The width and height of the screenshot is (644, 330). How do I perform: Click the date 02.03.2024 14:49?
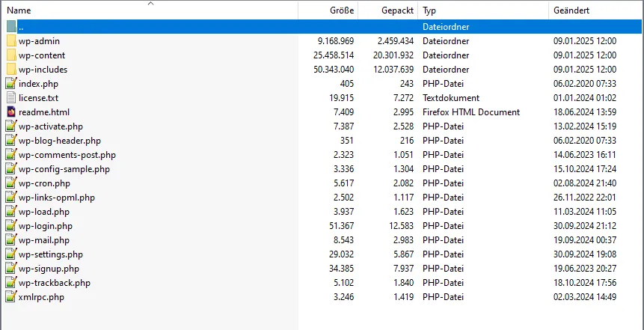(585, 297)
